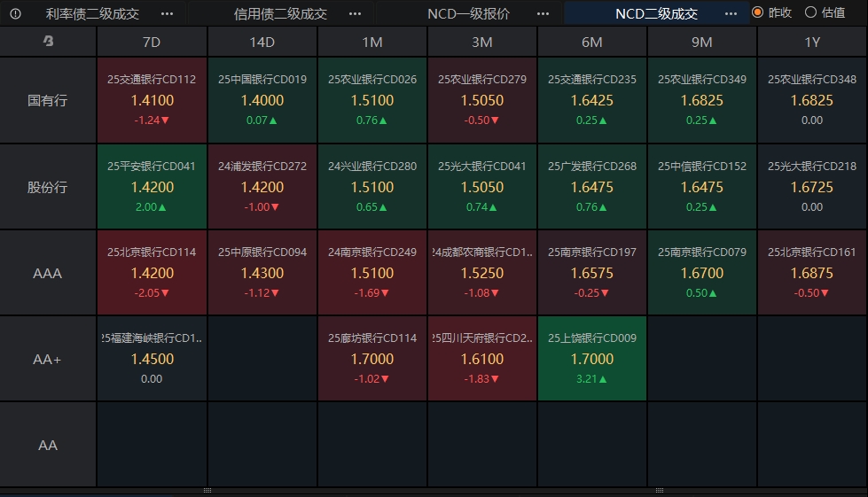Select the 昨收 radio button

[x=757, y=13]
